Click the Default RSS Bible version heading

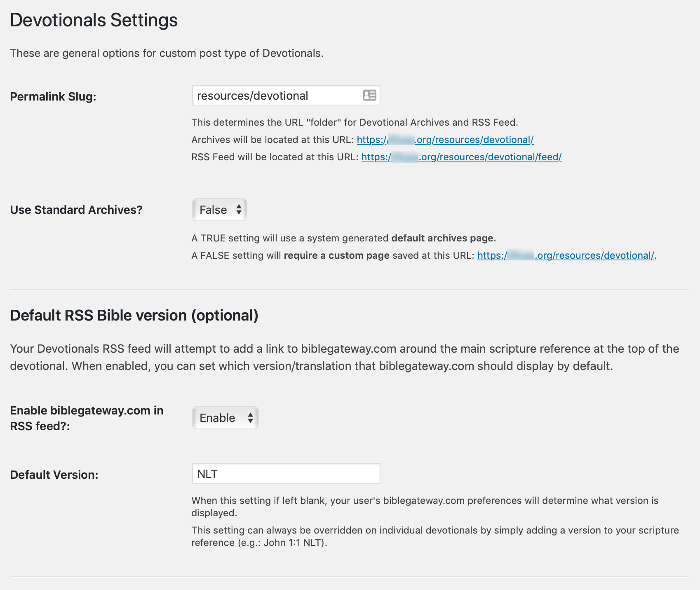click(134, 315)
